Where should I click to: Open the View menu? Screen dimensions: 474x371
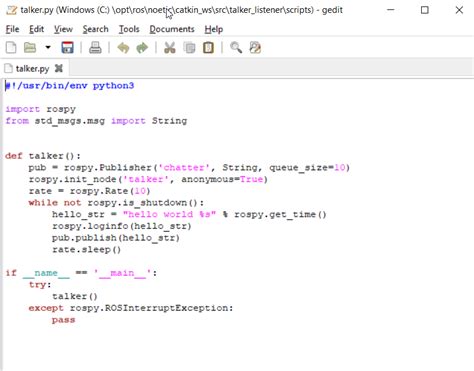(63, 29)
